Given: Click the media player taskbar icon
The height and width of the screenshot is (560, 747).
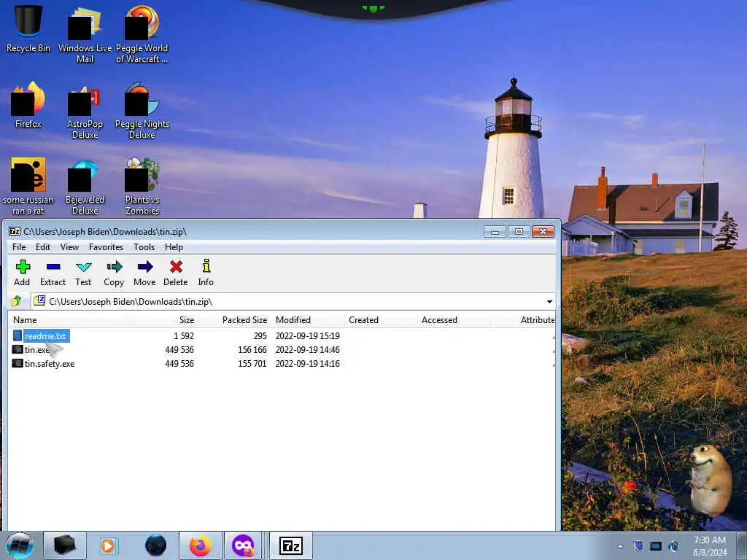Looking at the screenshot, I should pyautogui.click(x=108, y=545).
